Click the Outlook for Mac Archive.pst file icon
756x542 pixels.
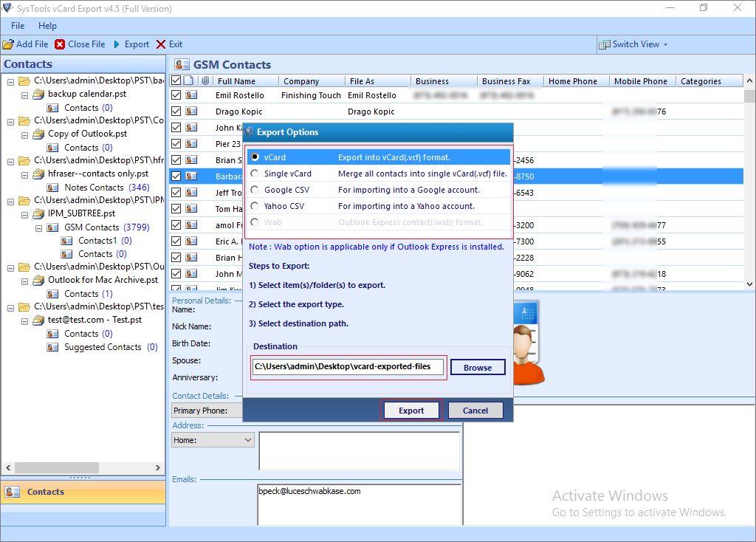point(38,280)
